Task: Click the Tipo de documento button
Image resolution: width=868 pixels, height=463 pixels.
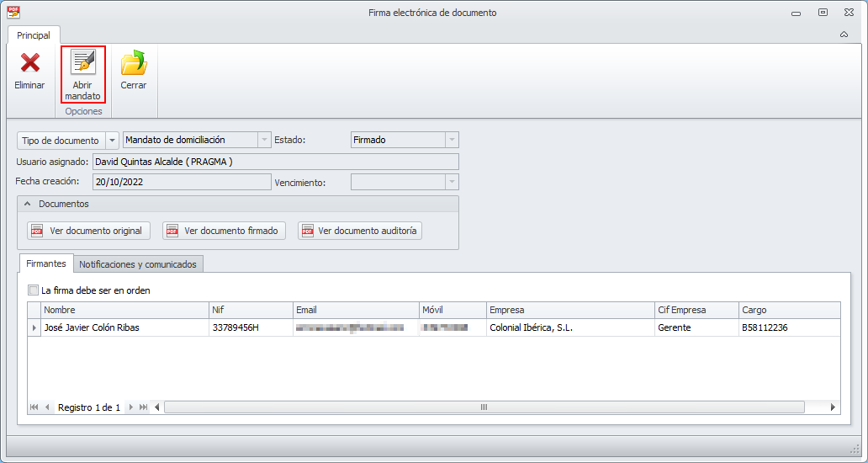Action: tap(61, 141)
